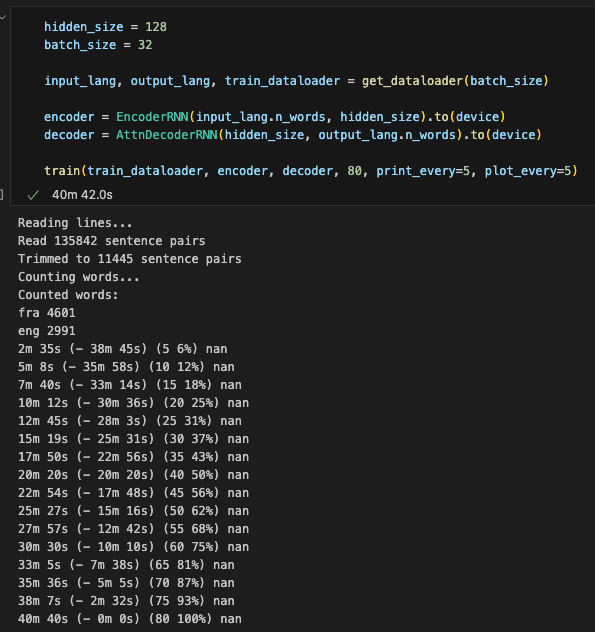Screen dimensions: 595x632
Task: Click the value 128 in the code
Action: point(156,27)
